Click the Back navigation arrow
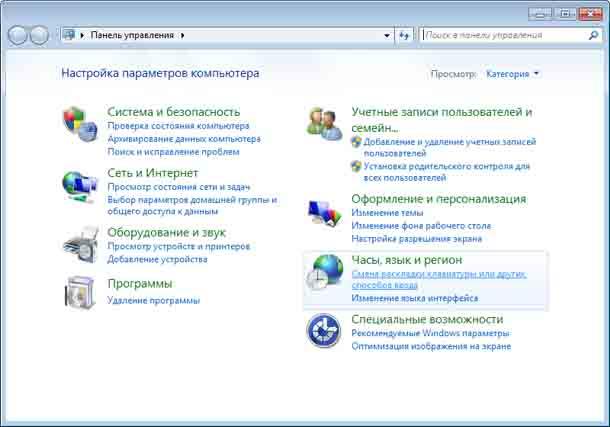 [18, 35]
